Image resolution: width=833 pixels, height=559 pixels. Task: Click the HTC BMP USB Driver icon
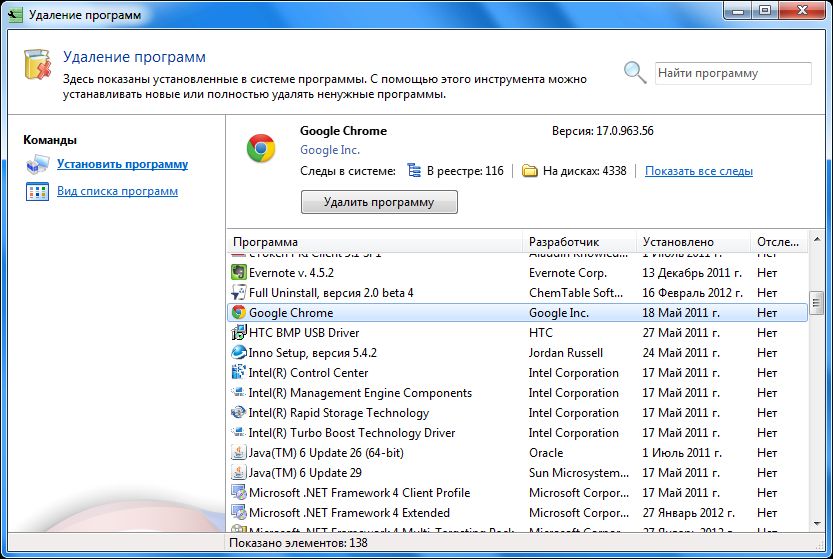click(239, 333)
